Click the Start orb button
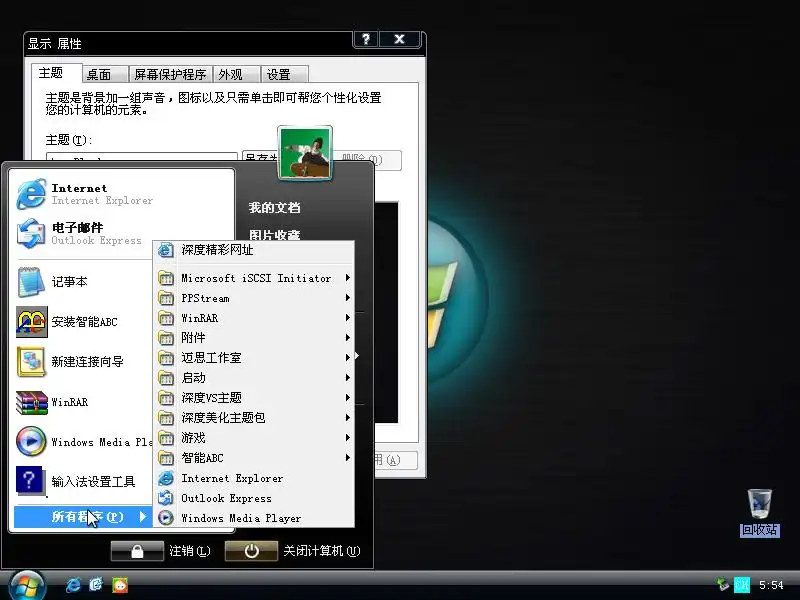This screenshot has width=800, height=600. [x=26, y=585]
